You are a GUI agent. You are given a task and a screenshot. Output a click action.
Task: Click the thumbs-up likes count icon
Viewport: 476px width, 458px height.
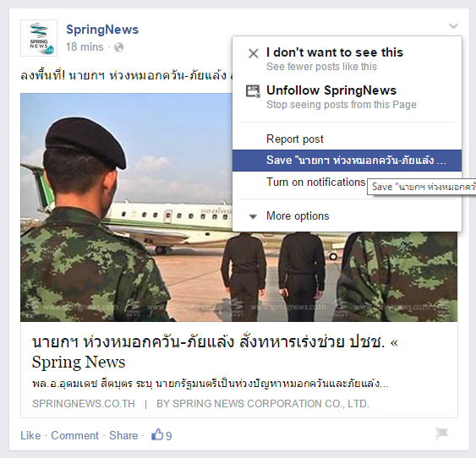[157, 434]
